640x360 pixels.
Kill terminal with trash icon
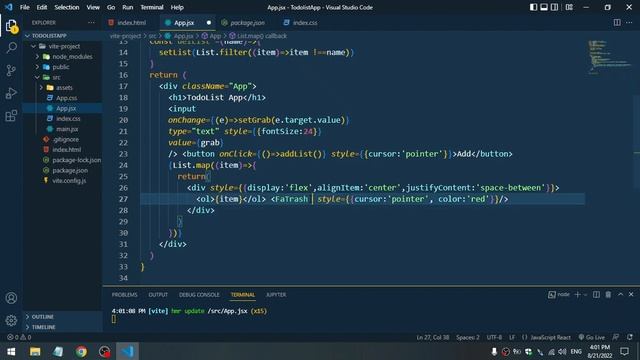coord(608,295)
